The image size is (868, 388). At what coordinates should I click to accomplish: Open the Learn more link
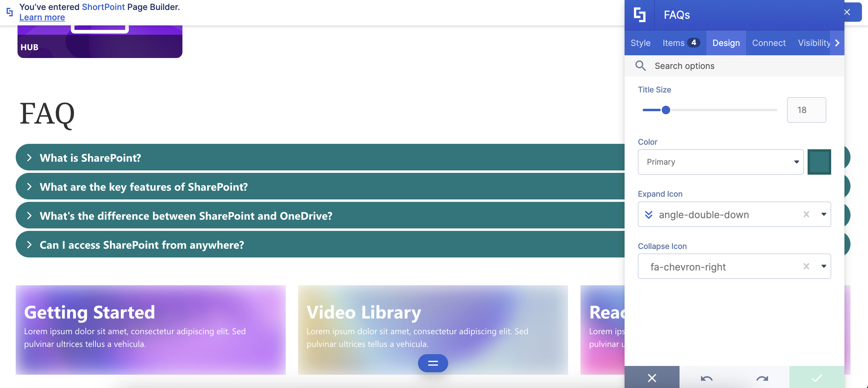pos(42,17)
